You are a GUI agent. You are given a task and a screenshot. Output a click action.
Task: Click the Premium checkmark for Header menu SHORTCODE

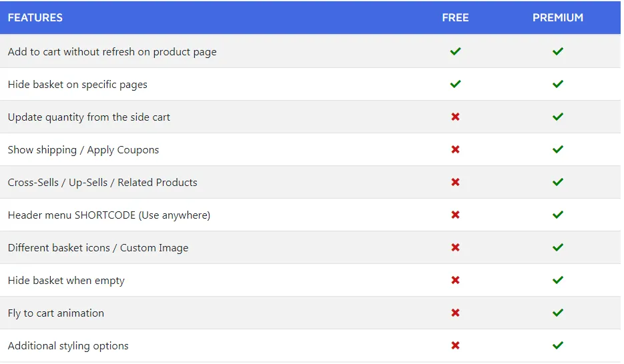[x=558, y=215]
